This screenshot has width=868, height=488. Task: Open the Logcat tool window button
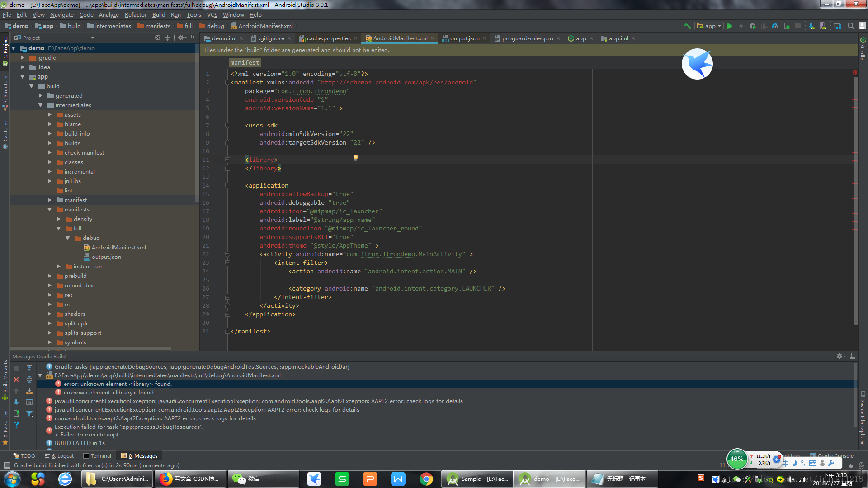point(60,456)
